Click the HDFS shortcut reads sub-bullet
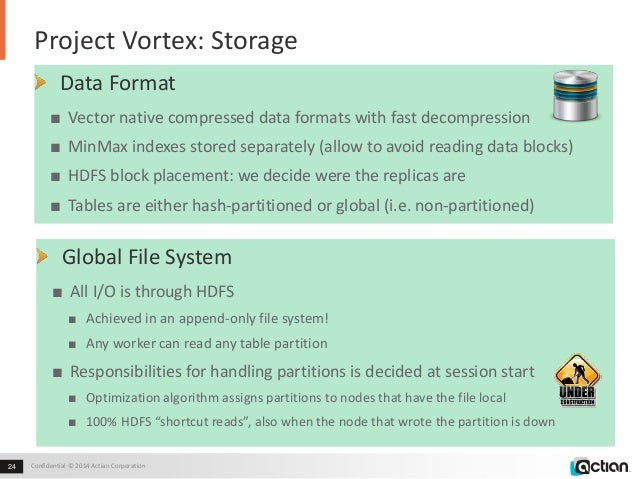 tap(321, 422)
